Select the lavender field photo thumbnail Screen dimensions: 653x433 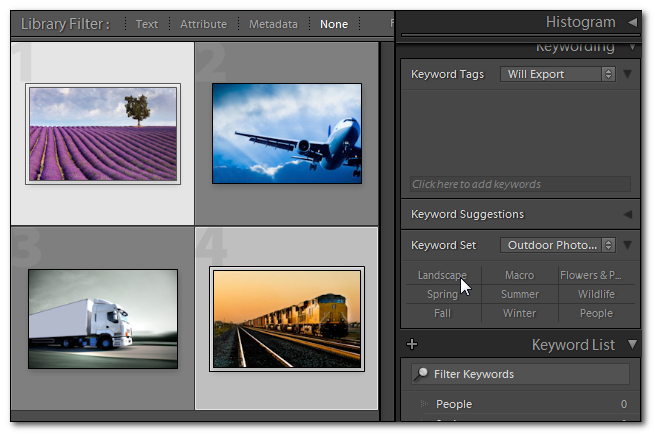pyautogui.click(x=102, y=134)
